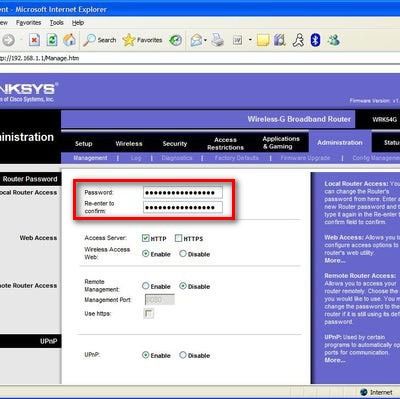The image size is (400, 399).
Task: Open Search with the magnifier icon
Action: (100, 40)
